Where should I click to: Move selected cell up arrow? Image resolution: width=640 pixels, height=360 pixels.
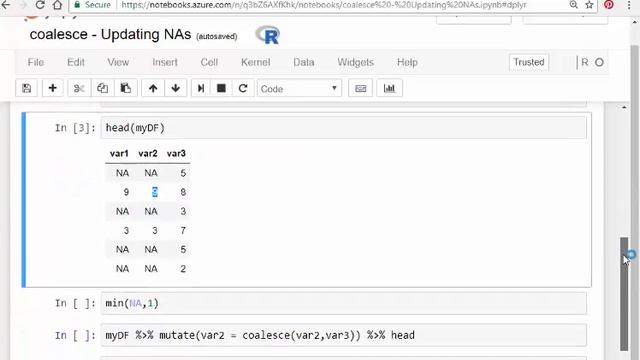click(x=153, y=88)
